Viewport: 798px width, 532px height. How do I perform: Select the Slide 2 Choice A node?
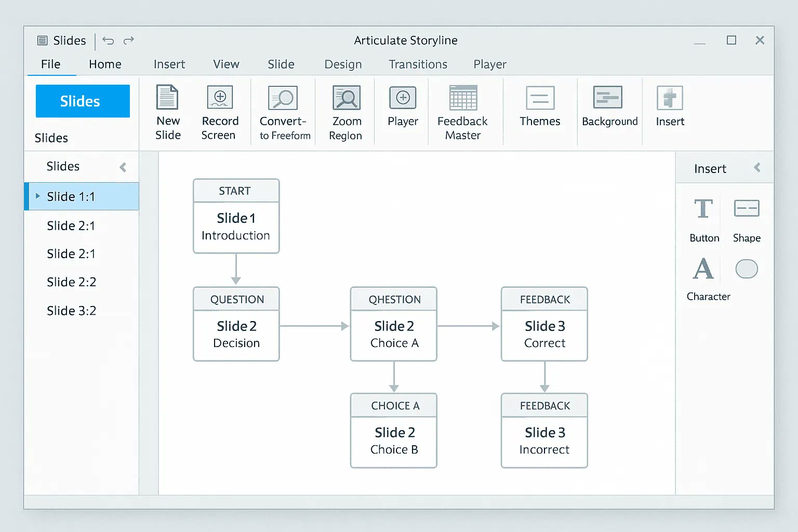(394, 324)
